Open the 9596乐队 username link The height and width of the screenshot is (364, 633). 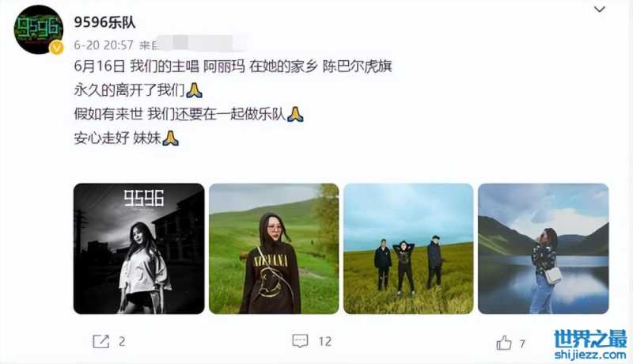coord(104,22)
